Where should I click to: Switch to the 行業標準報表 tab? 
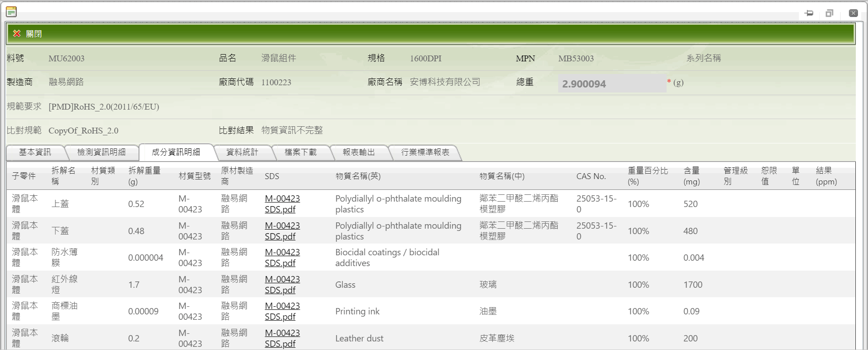click(x=425, y=152)
